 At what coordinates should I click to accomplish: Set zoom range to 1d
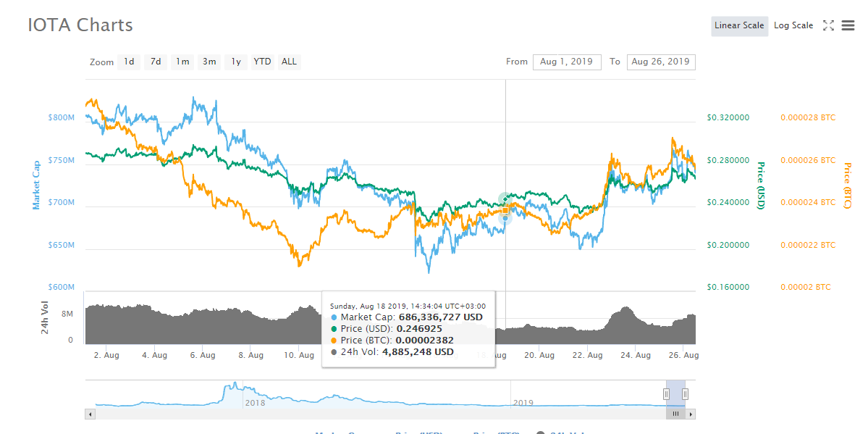click(x=128, y=62)
